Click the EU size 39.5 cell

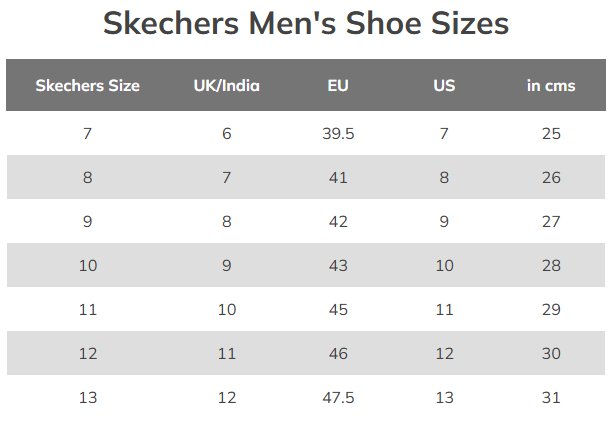coord(338,134)
